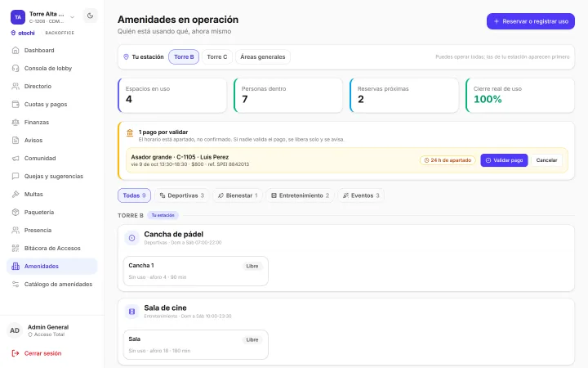Click the Reservas próximas stat card
588x368 pixels.
(404, 96)
